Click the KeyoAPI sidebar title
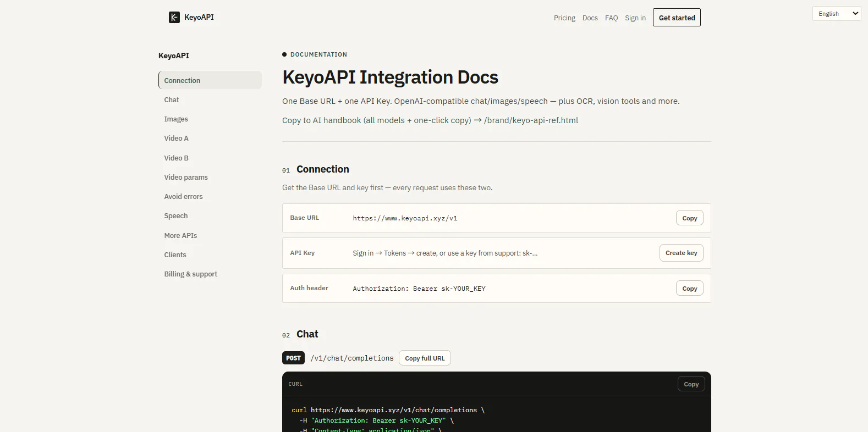Screen dimensions: 868x432 coord(174,56)
